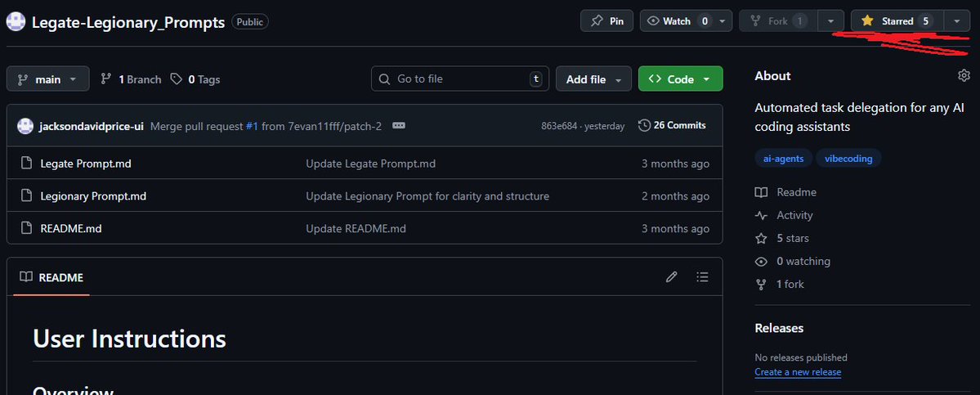The height and width of the screenshot is (395, 980).
Task: Open the README outline list icon
Action: click(x=702, y=277)
